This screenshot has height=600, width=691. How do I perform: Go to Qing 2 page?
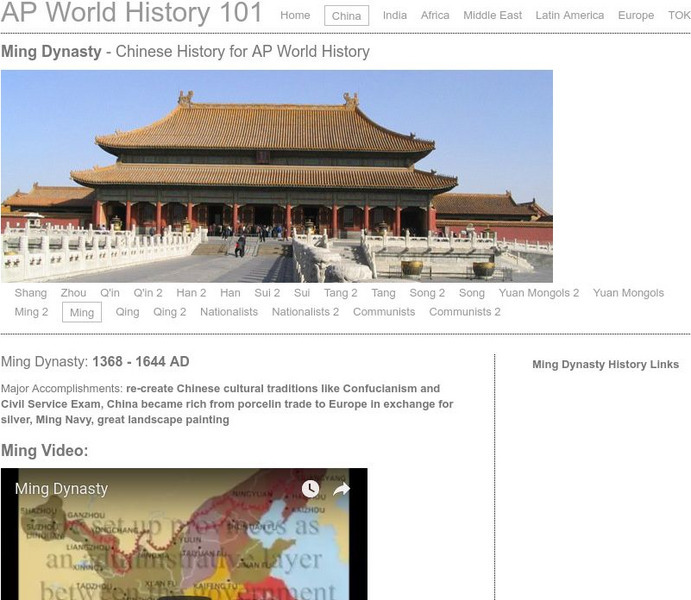(170, 312)
